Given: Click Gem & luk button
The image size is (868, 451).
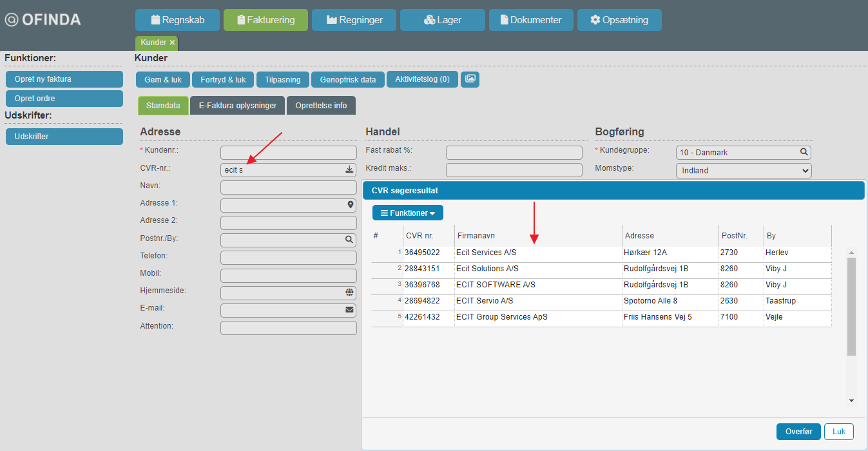Looking at the screenshot, I should (163, 79).
